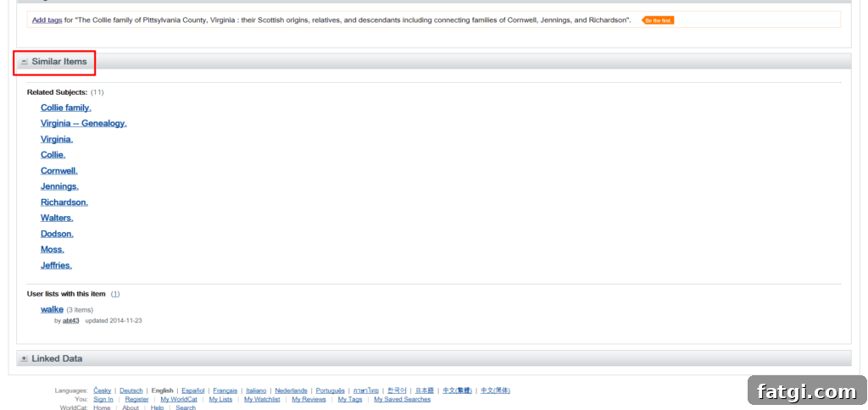Collapse the Similar Items section

tap(24, 62)
